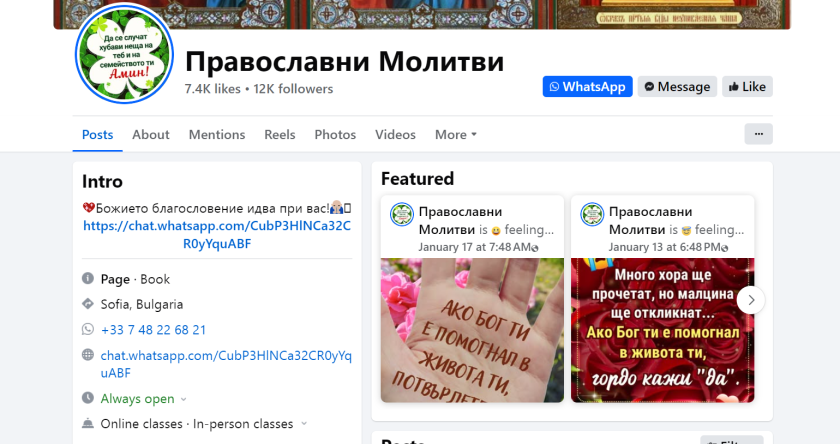Viewport: 840px width, 444px height.
Task: Like the page with Like button
Action: pos(747,87)
